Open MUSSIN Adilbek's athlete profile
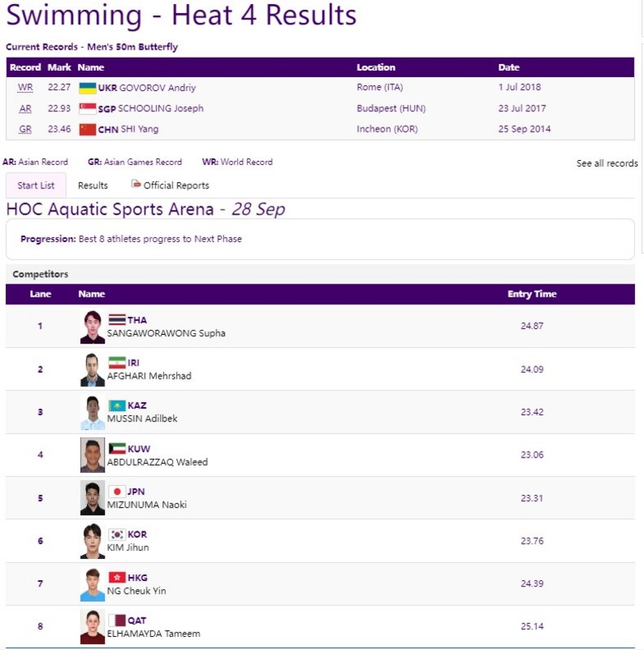 [142, 418]
